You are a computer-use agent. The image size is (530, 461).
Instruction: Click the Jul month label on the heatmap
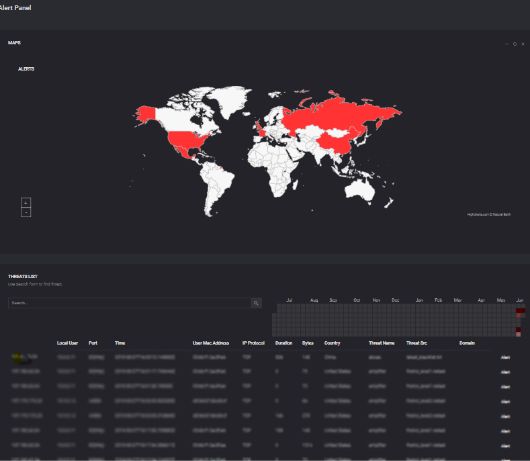point(289,300)
